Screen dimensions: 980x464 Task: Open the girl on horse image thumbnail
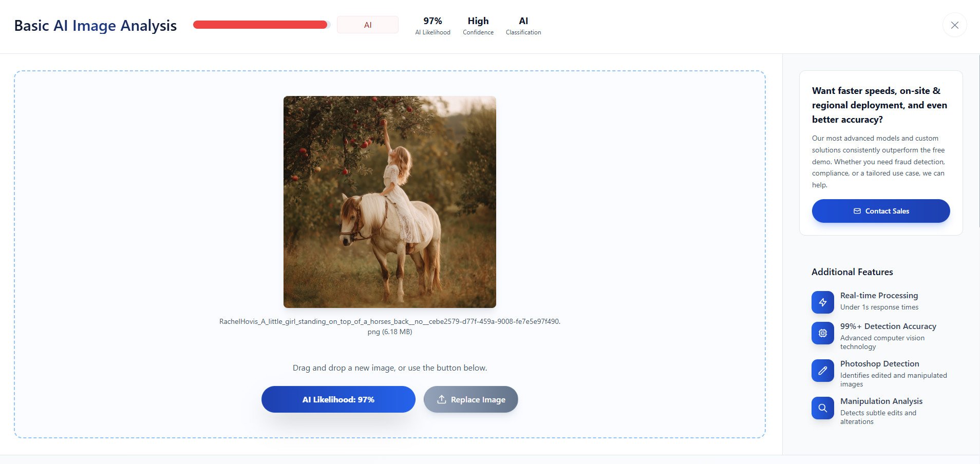(389, 202)
